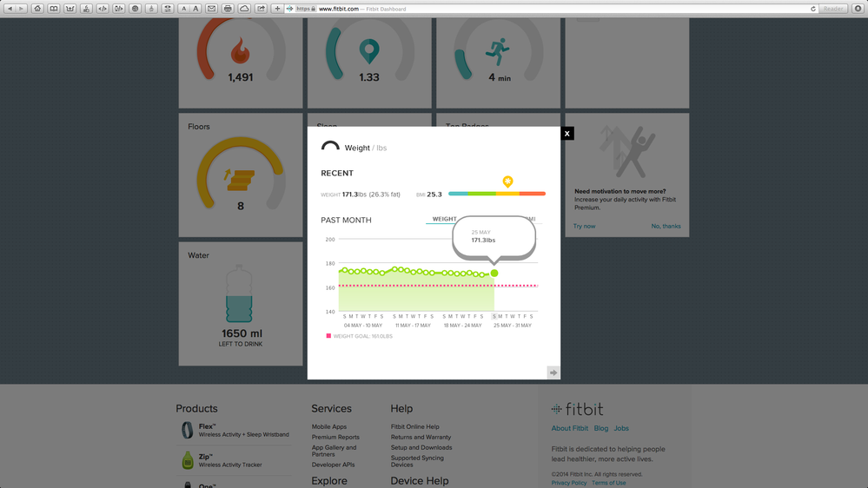Select the WEIGHT tab in Past Month
868x488 pixels.
444,219
